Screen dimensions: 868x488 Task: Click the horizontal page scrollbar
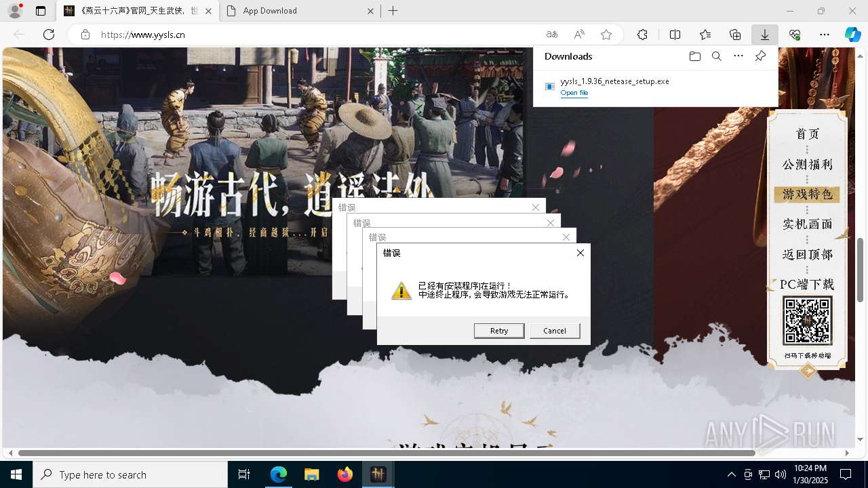pos(387,453)
